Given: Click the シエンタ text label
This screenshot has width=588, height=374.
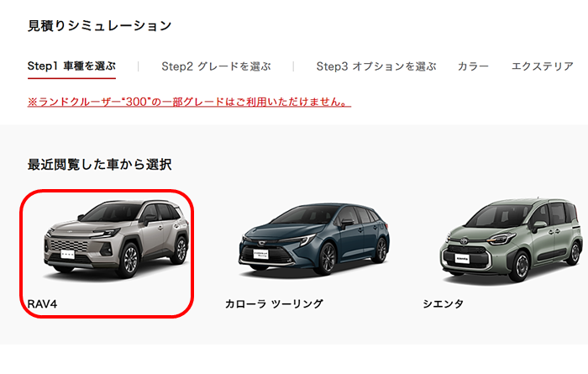Looking at the screenshot, I should point(443,303).
